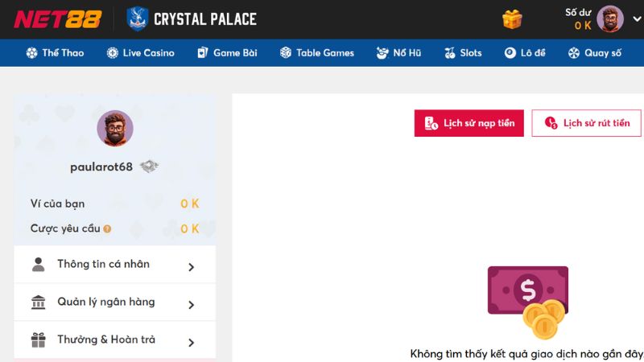Viewport: 644px width, 362px height.
Task: Click the header user avatar
Action: coord(610,19)
